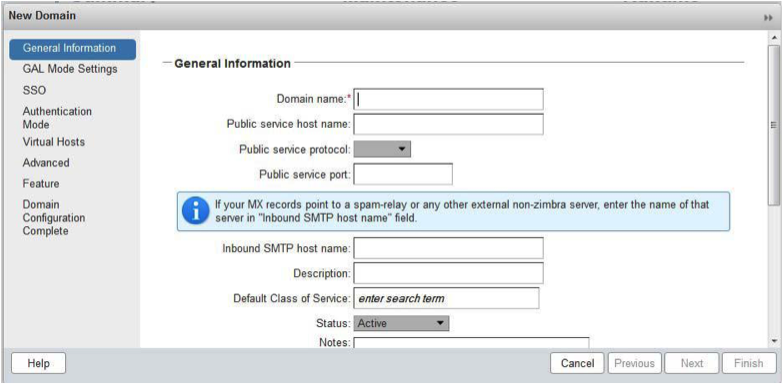Click the Description input field
Image resolution: width=782 pixels, height=384 pixels.
pyautogui.click(x=448, y=273)
